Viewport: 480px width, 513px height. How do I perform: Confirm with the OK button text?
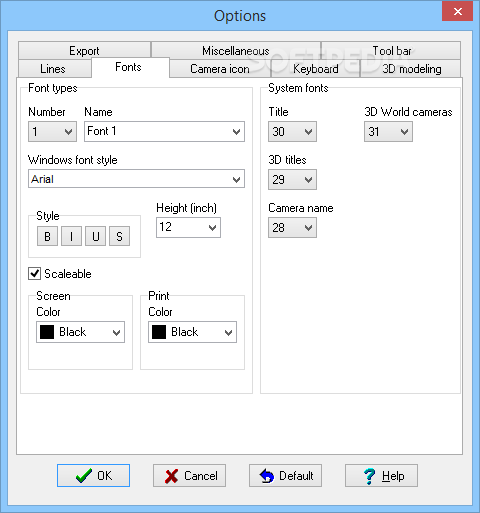pyautogui.click(x=104, y=476)
